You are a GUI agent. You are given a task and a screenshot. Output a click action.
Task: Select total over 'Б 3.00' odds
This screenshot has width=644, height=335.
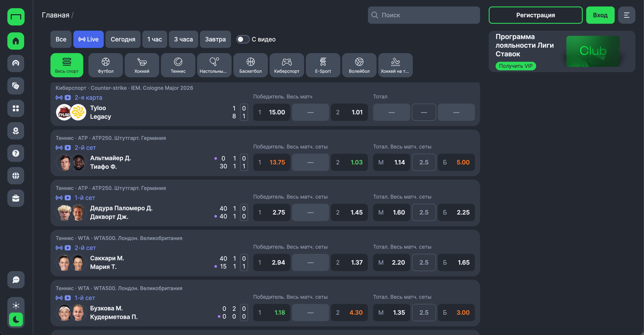(456, 313)
